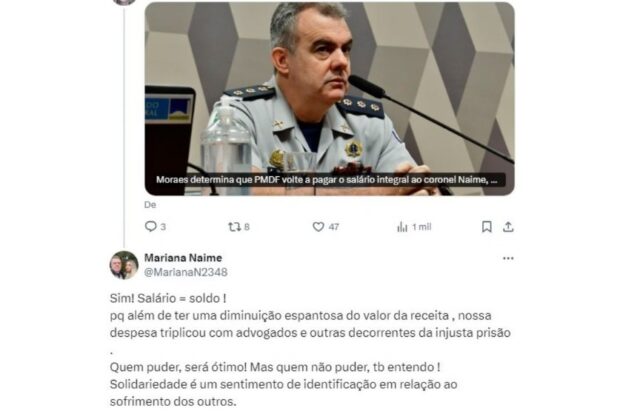Image resolution: width=620 pixels, height=414 pixels.
Task: Like the post with heart icon
Action: (318, 227)
